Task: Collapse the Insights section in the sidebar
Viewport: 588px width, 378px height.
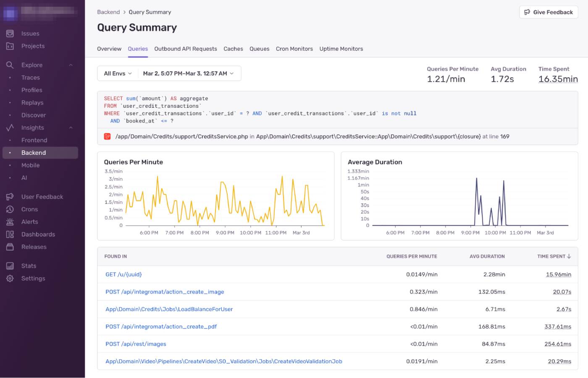Action: pos(71,128)
